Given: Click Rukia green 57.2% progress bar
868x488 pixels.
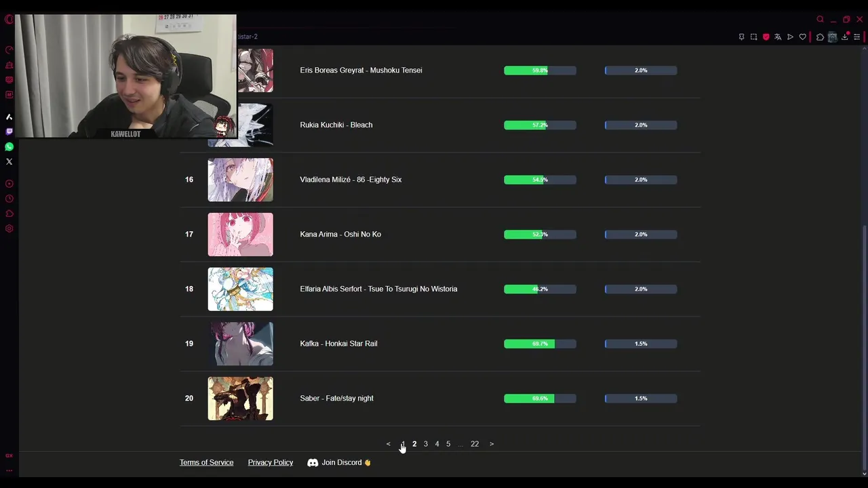Looking at the screenshot, I should point(540,125).
